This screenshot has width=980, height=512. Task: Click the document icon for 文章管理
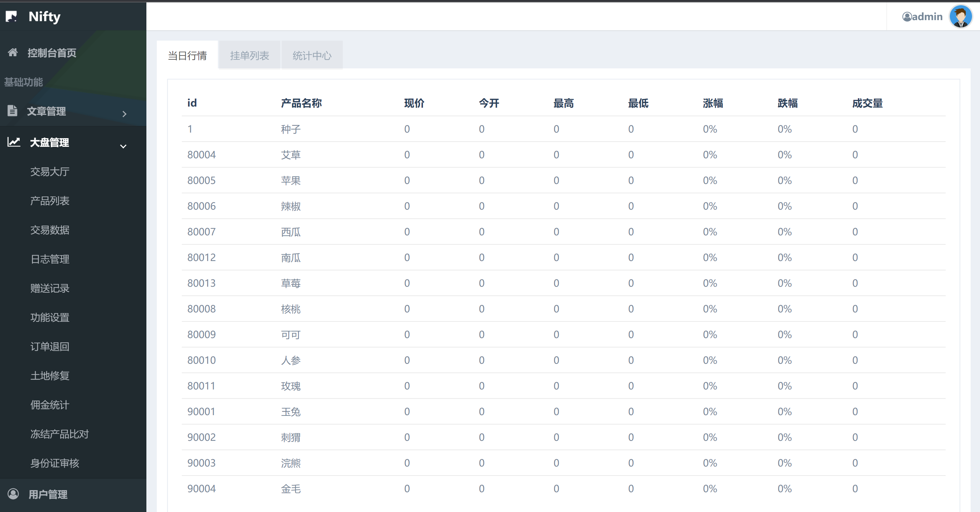(x=12, y=111)
